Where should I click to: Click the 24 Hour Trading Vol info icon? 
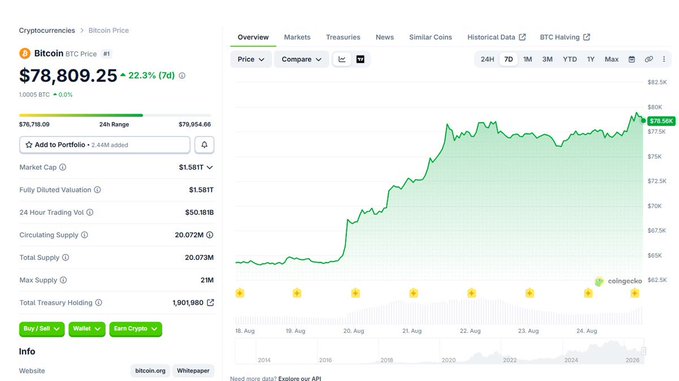click(x=90, y=212)
